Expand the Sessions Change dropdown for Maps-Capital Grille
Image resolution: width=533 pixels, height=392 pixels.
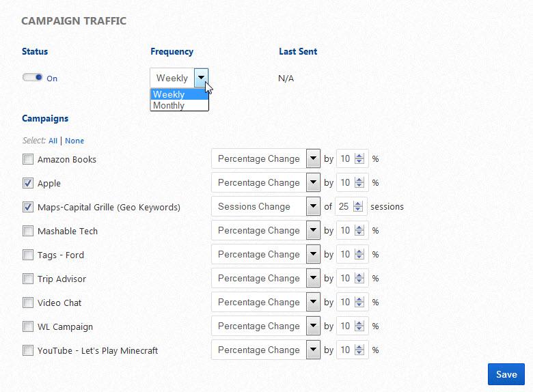coord(313,207)
